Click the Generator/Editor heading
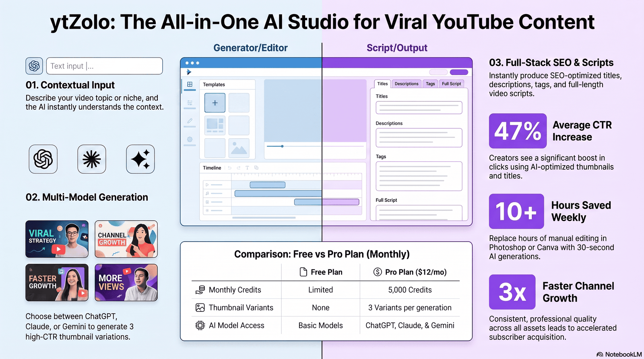The width and height of the screenshot is (644, 359). point(250,48)
